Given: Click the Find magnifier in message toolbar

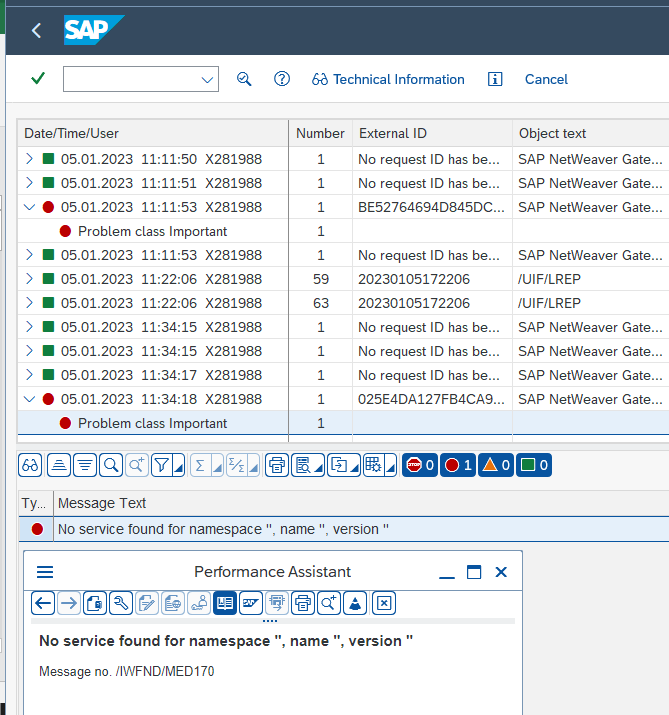Looking at the screenshot, I should pos(111,465).
